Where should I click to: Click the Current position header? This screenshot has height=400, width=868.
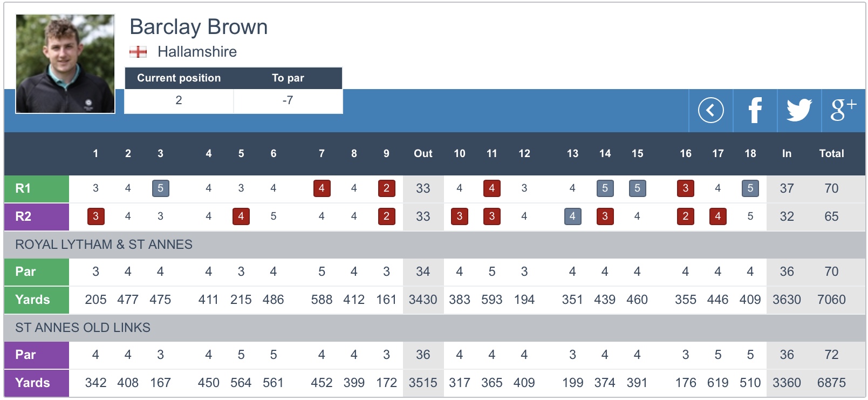click(179, 78)
